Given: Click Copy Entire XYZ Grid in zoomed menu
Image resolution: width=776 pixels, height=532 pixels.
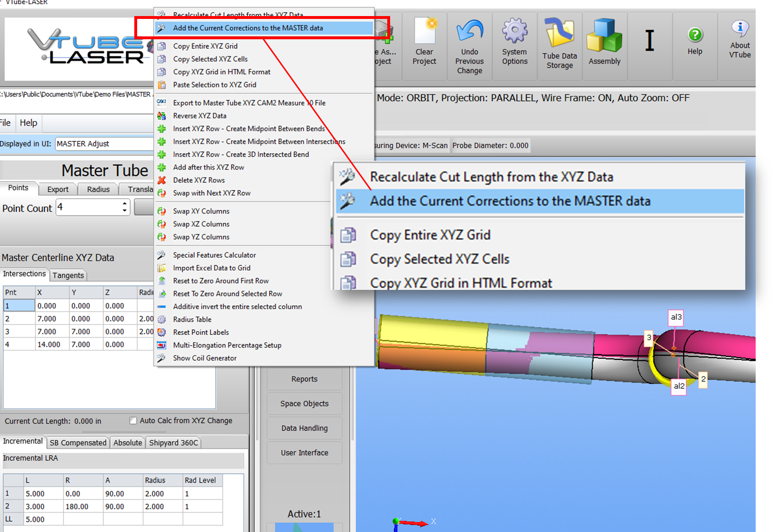Looking at the screenshot, I should (x=430, y=235).
